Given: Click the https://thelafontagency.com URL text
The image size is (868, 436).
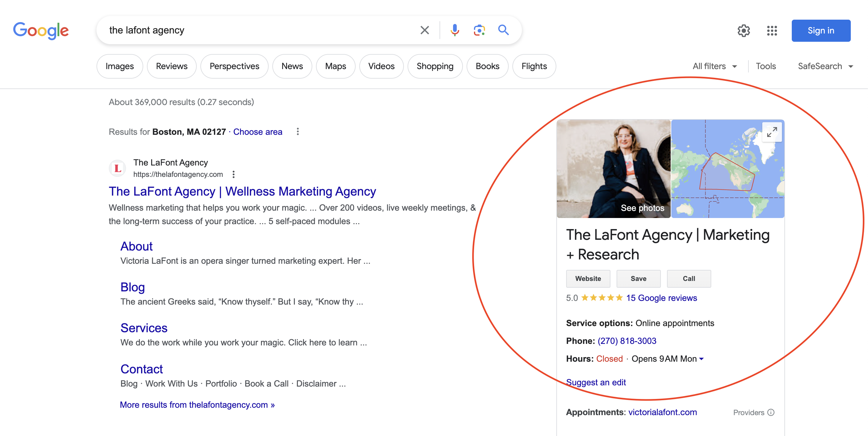Looking at the screenshot, I should [x=178, y=174].
